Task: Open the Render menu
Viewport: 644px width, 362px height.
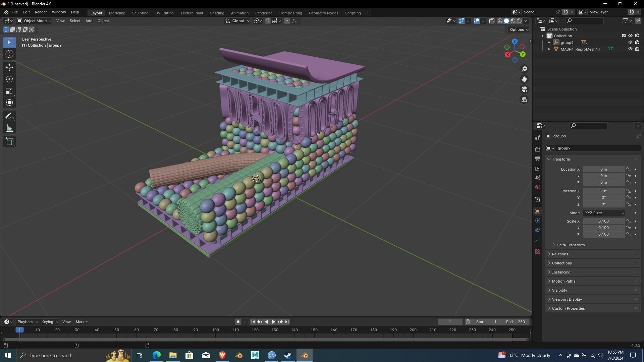Action: coord(41,12)
